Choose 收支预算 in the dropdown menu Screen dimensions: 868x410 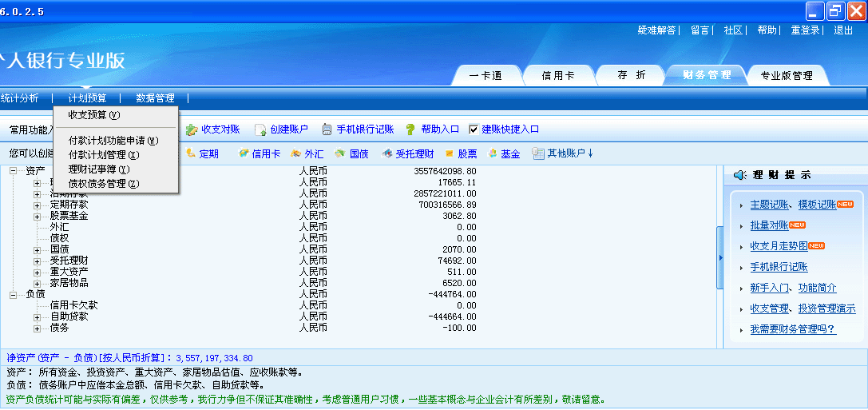click(93, 114)
